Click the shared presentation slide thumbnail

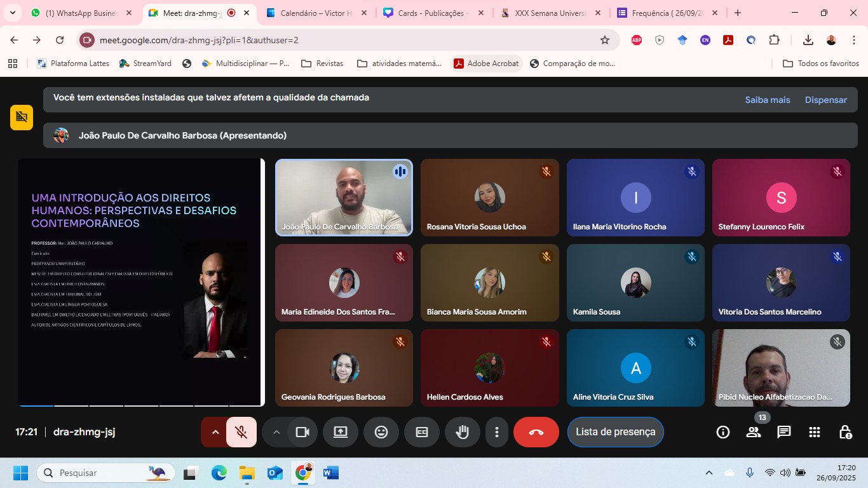[x=140, y=281]
